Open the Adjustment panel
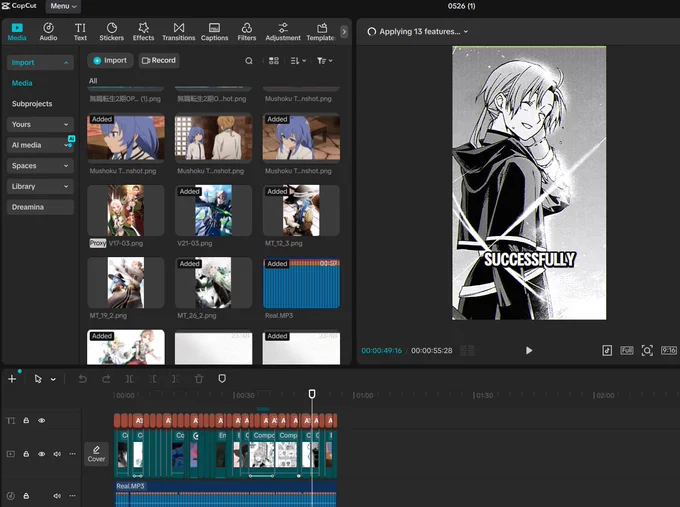 tap(283, 32)
